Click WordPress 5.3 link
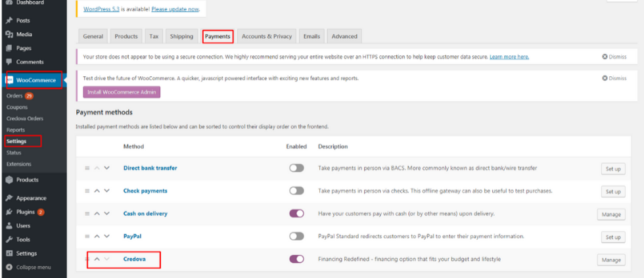Image resolution: width=644 pixels, height=278 pixels. pyautogui.click(x=101, y=9)
